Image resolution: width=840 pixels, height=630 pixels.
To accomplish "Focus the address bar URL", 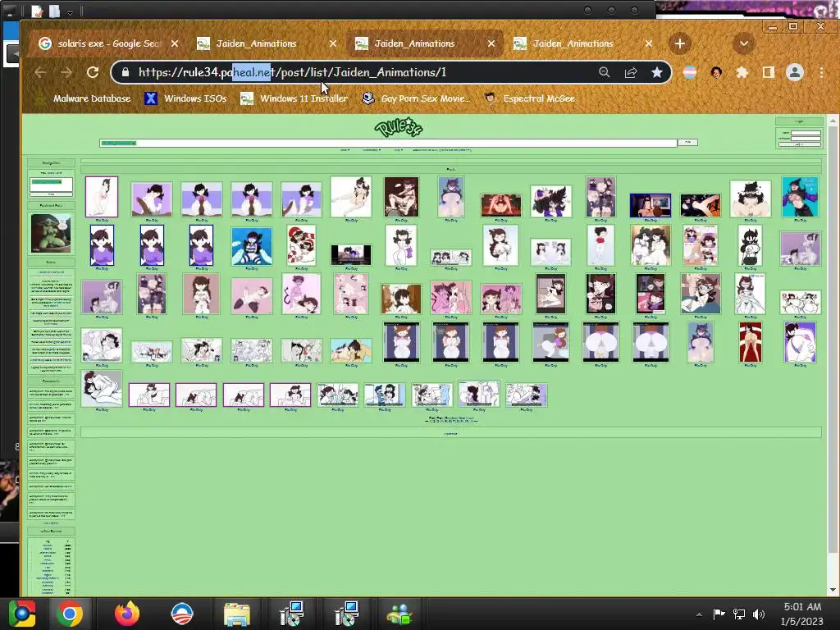I will point(292,72).
